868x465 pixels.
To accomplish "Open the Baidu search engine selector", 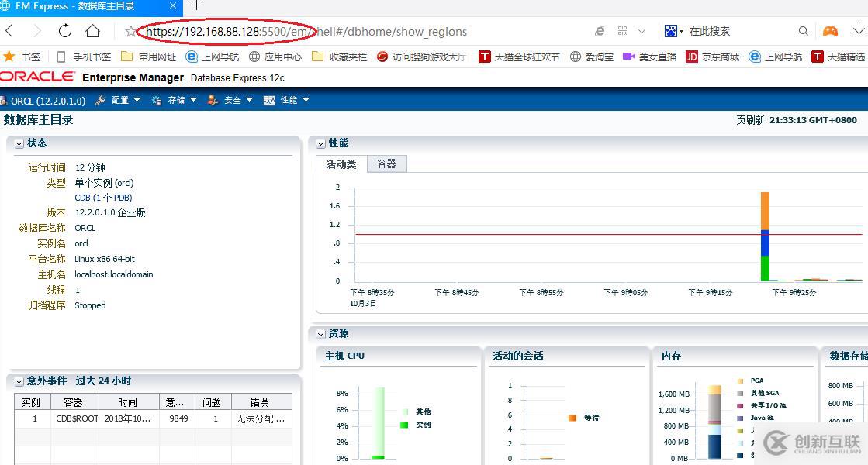I will (674, 31).
